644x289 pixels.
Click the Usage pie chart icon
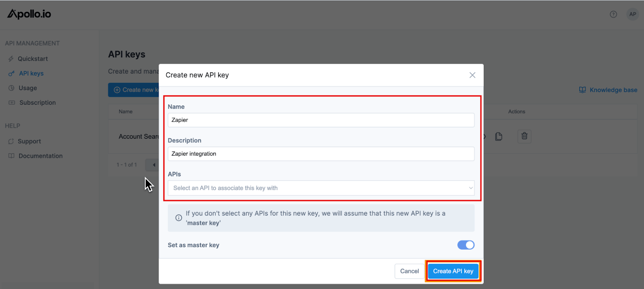point(11,88)
